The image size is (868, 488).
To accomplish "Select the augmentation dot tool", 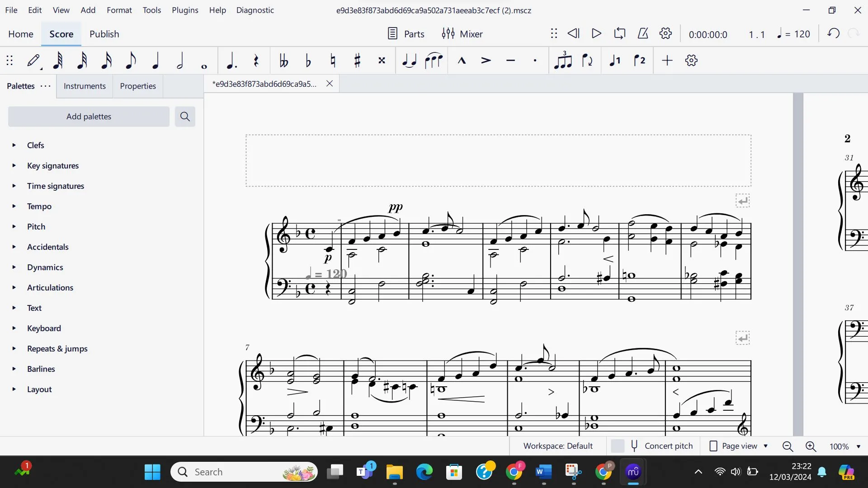I will (x=231, y=60).
